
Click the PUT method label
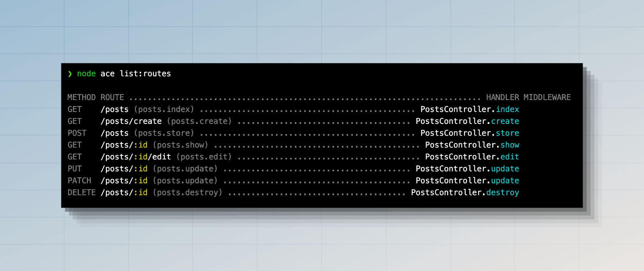click(75, 169)
